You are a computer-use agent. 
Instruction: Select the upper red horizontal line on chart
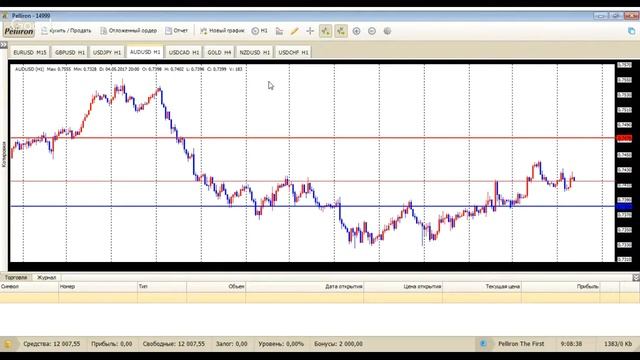[x=312, y=138]
